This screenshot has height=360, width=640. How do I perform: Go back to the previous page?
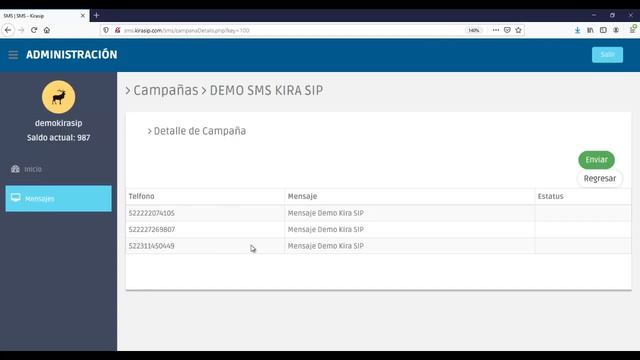coord(8,30)
